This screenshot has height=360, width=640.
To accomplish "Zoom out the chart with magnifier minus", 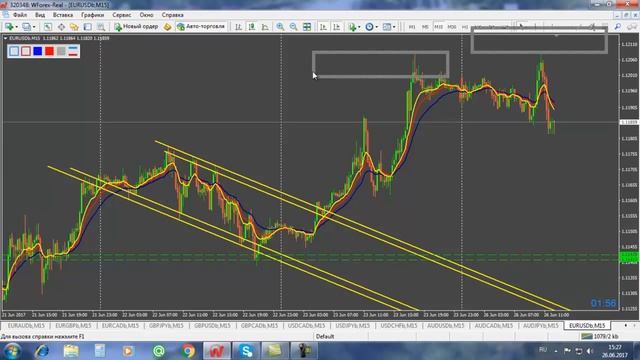I will click(x=293, y=27).
